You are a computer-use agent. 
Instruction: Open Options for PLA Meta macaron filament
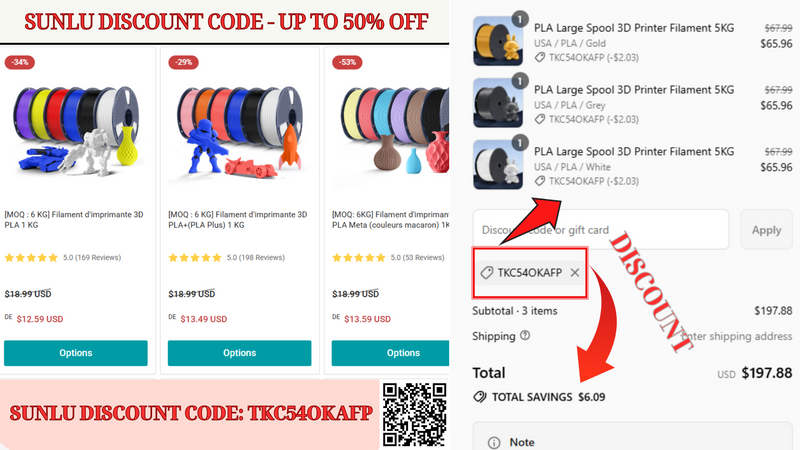click(x=390, y=353)
